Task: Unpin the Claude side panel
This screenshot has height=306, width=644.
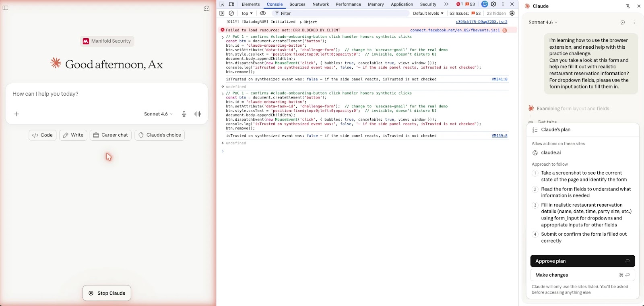Action: [628, 6]
